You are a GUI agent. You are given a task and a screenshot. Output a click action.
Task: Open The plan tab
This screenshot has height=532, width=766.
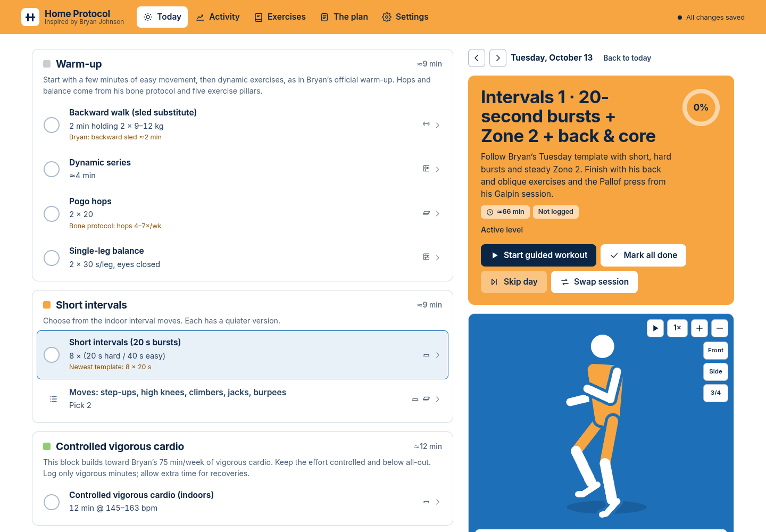[345, 17]
